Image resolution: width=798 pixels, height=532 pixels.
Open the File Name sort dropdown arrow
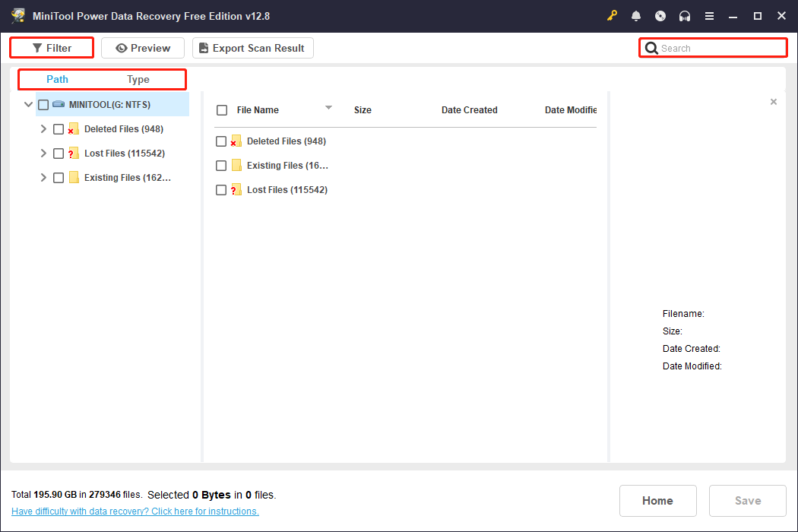pos(328,107)
